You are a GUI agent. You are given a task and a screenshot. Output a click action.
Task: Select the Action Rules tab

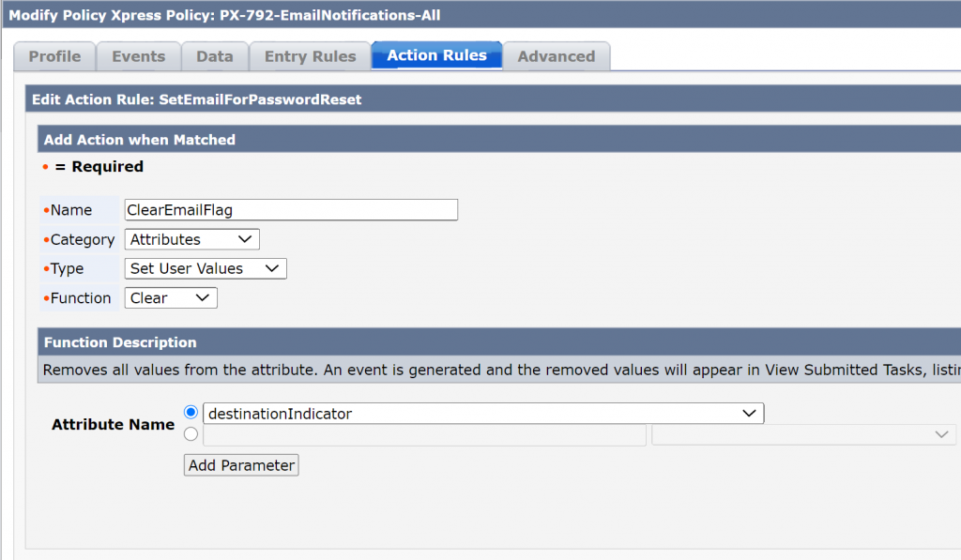(x=437, y=55)
